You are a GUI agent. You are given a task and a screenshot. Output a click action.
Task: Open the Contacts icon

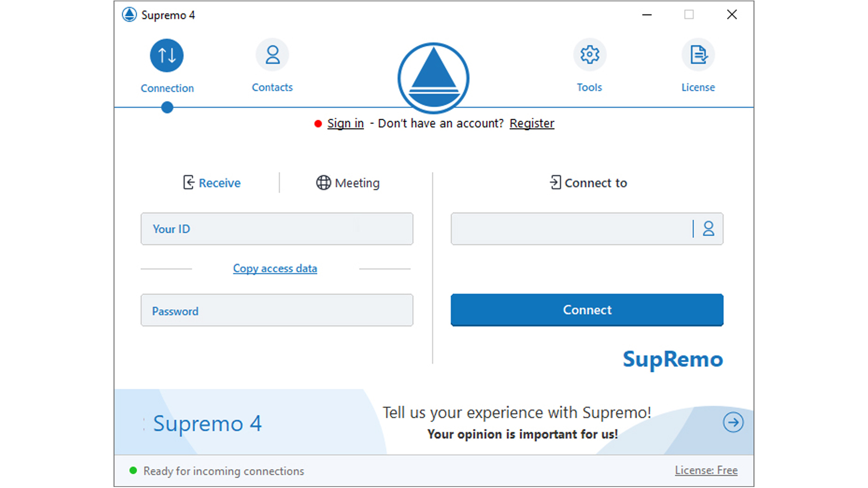coord(272,55)
